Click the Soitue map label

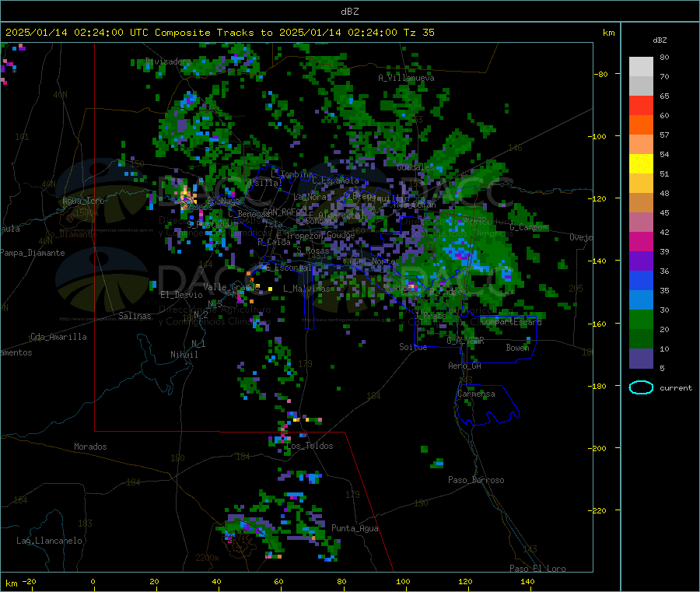point(413,347)
